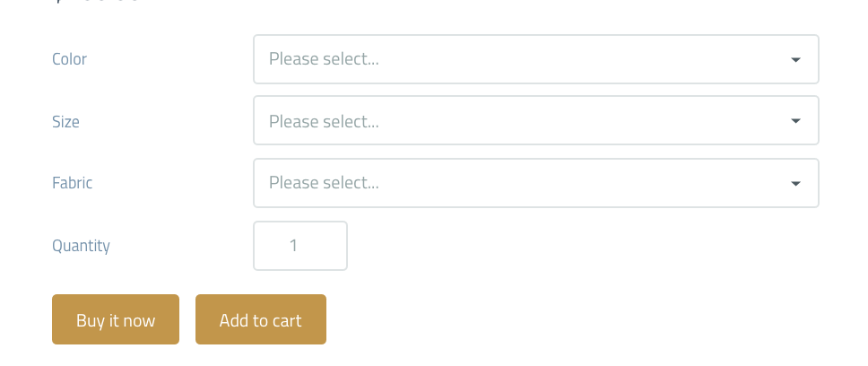Click the caret arrow in the Size field
This screenshot has width=868, height=366.
pos(795,120)
